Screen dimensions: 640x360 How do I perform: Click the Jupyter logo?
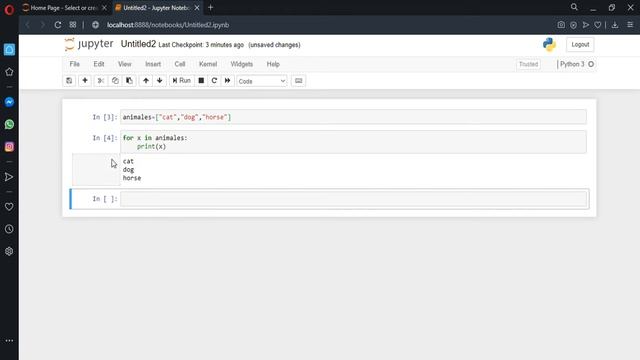click(89, 44)
